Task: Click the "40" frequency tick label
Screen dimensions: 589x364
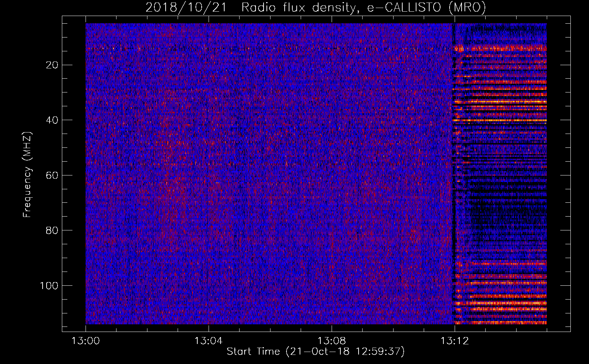Action: click(x=52, y=120)
